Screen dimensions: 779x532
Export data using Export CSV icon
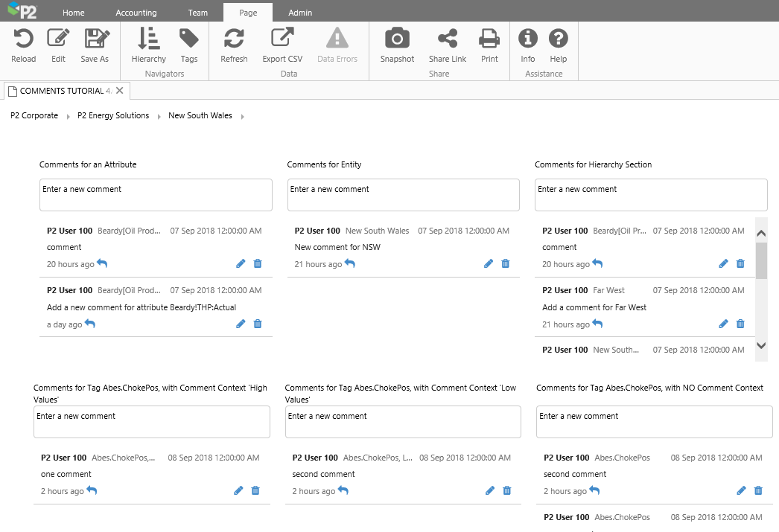(x=282, y=39)
